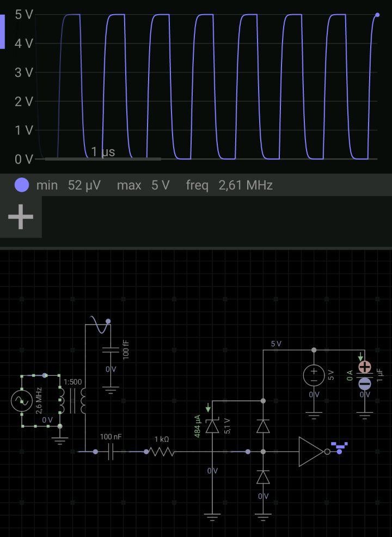Select the lower diode connected to ground
Screen dimensions: 392x537
point(263,477)
